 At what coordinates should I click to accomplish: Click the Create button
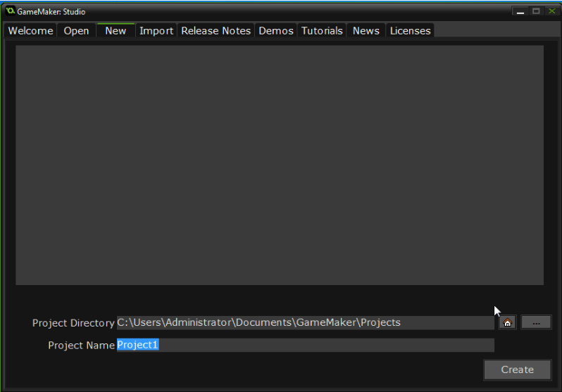point(517,369)
